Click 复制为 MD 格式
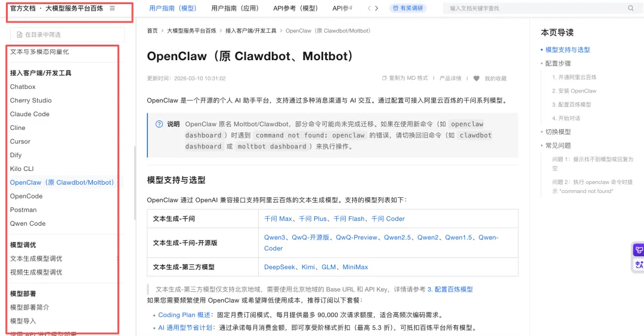This screenshot has height=336, width=644. [x=408, y=78]
